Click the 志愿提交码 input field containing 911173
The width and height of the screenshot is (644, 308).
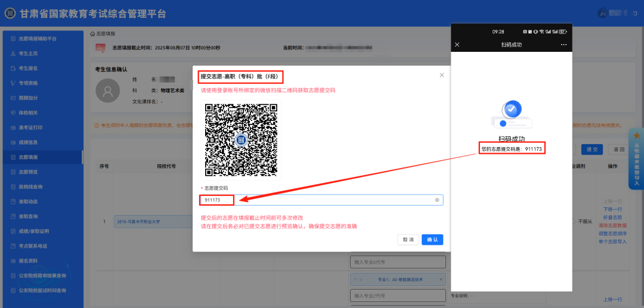[x=321, y=200]
